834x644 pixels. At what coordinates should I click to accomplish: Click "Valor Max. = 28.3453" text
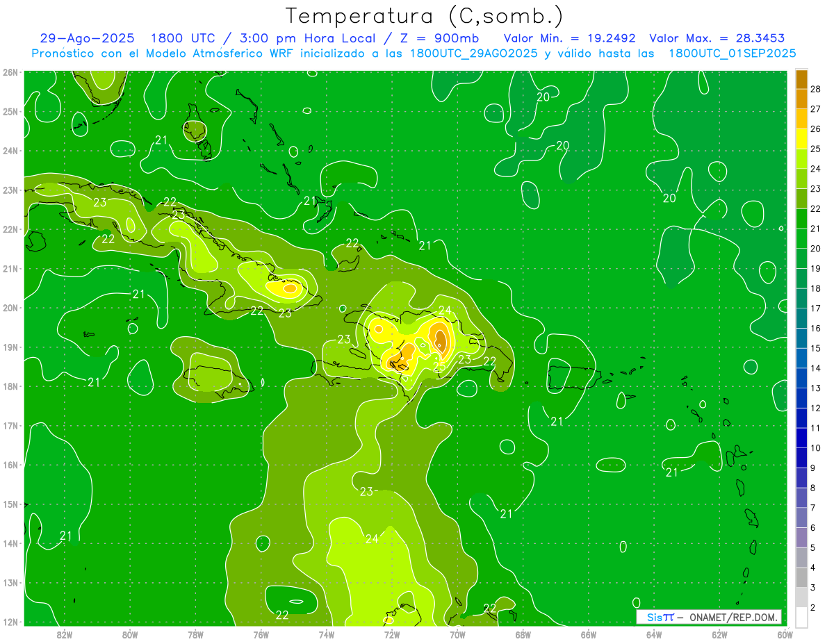[x=717, y=38]
